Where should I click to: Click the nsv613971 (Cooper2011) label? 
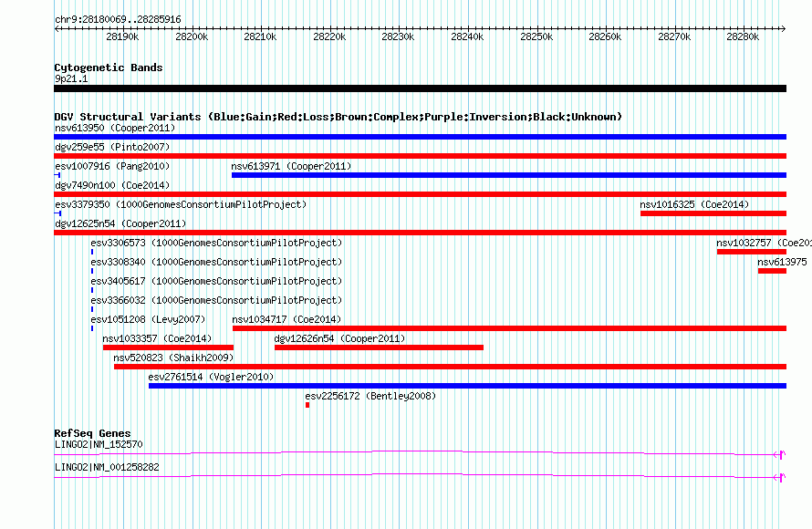(x=291, y=166)
